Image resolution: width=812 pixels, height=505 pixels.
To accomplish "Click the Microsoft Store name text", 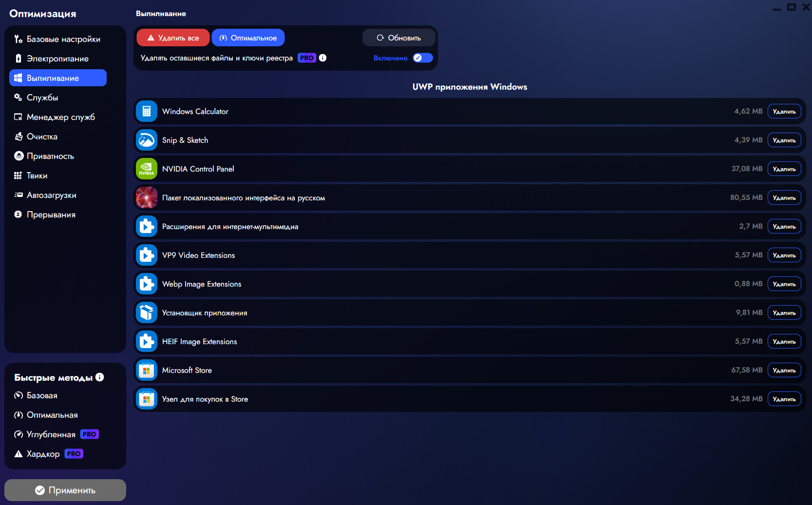I will click(187, 370).
